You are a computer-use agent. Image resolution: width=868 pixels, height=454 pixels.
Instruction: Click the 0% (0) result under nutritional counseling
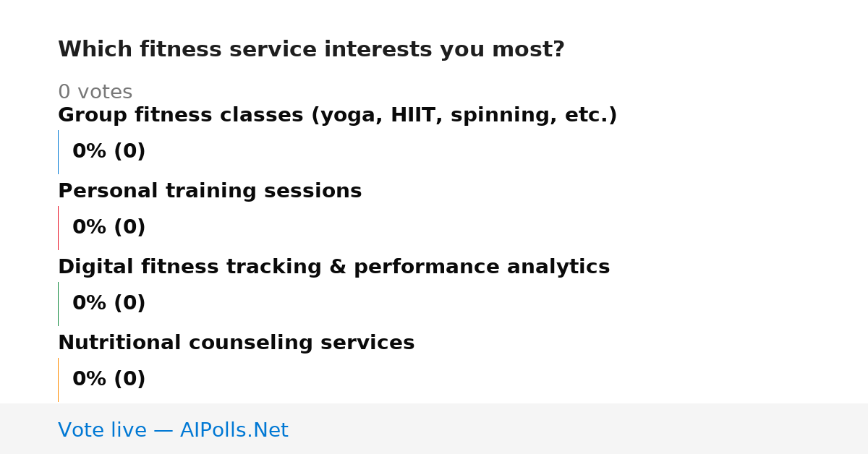click(x=109, y=380)
